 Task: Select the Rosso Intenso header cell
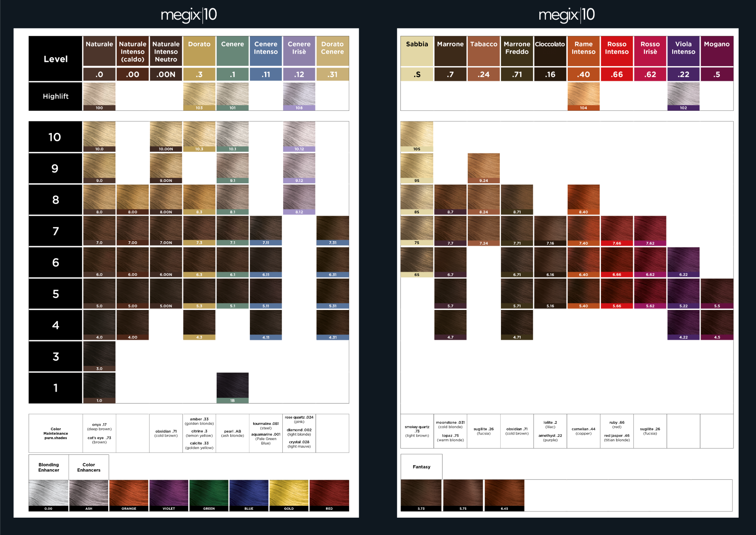coord(617,51)
